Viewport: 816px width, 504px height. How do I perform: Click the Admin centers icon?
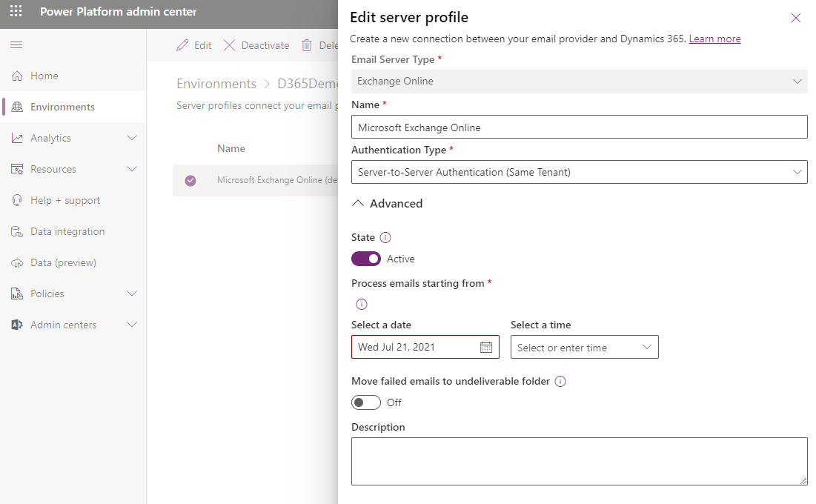tap(17, 325)
